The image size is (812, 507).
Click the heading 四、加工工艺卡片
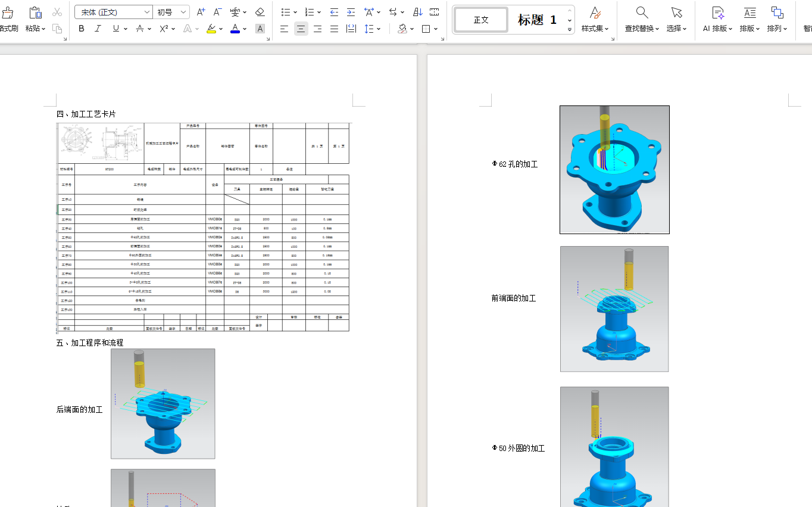[x=86, y=114]
